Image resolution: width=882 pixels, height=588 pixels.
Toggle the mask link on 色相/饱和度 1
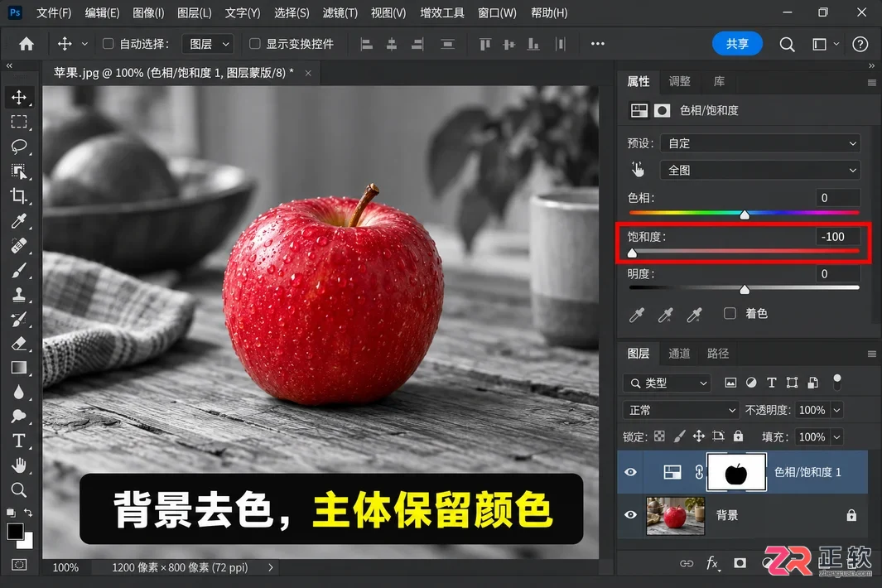699,472
